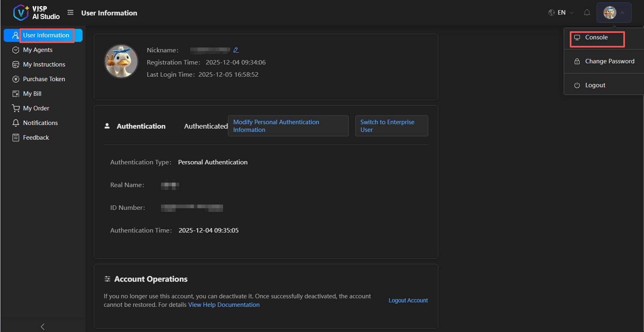Click the blurred ID Number value
The height and width of the screenshot is (332, 644).
pyautogui.click(x=192, y=208)
